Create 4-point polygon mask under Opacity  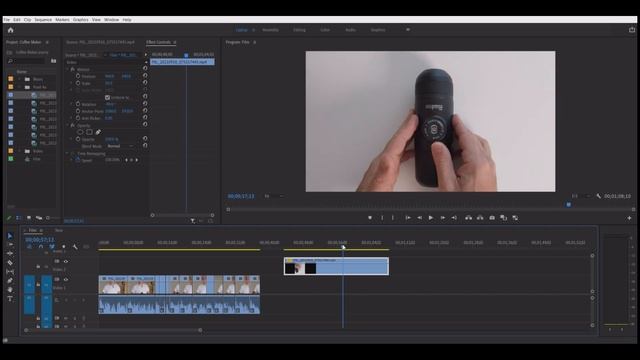coord(89,132)
